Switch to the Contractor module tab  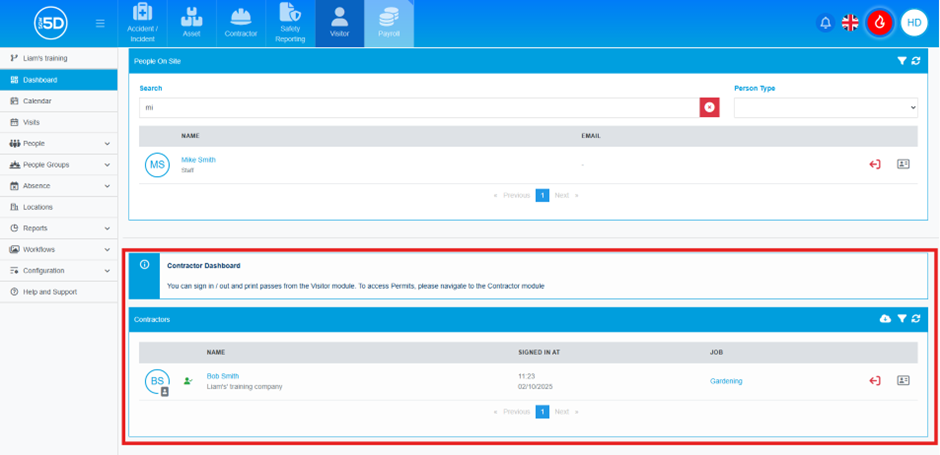pyautogui.click(x=240, y=24)
